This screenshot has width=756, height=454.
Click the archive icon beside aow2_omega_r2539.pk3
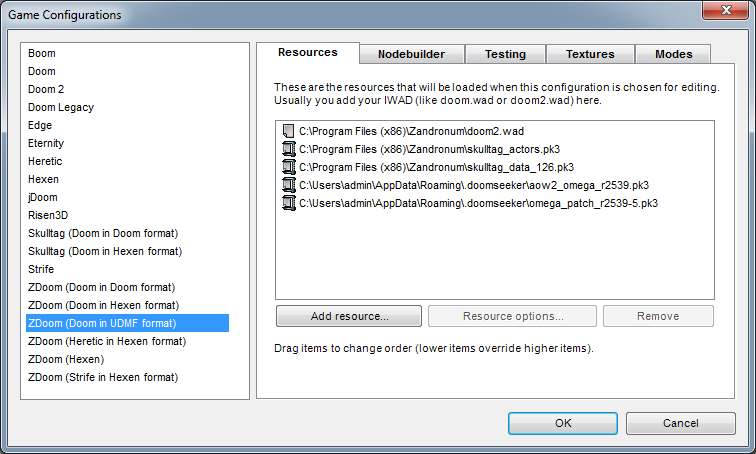click(288, 185)
